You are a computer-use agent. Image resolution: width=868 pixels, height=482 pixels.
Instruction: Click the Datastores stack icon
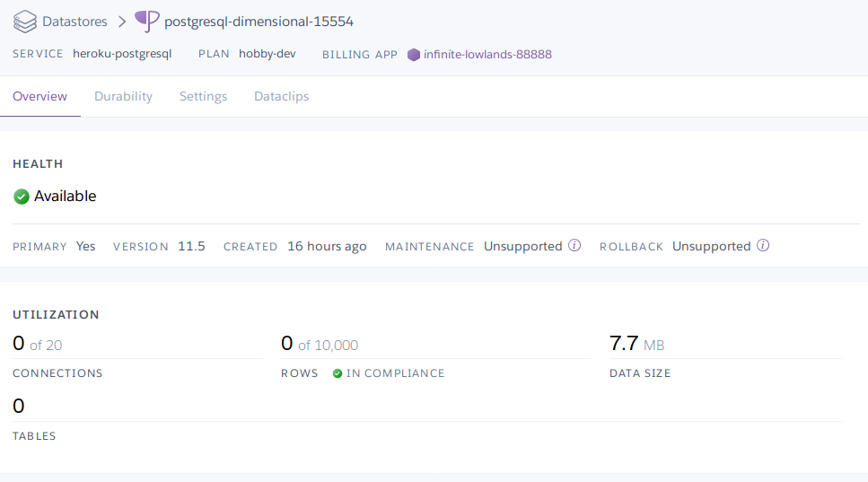25,22
